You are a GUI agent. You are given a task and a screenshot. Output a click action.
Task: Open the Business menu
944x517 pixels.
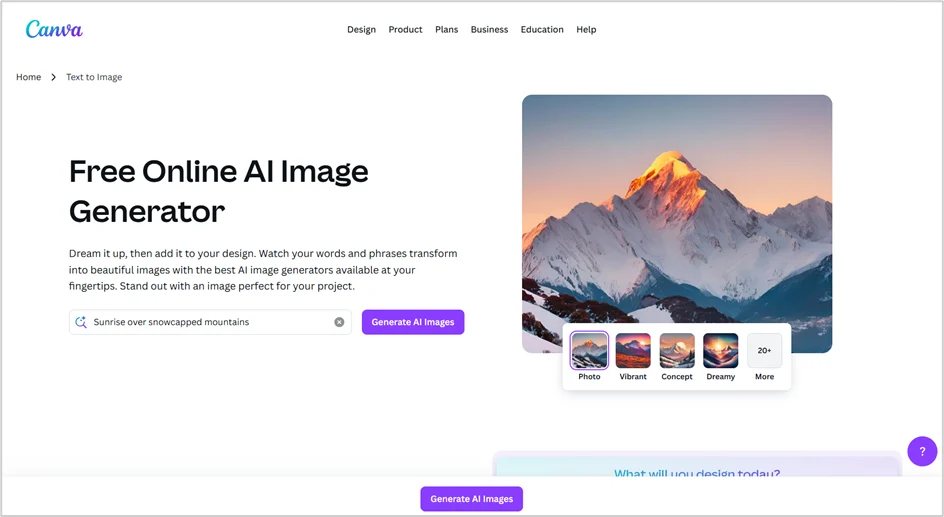[489, 29]
